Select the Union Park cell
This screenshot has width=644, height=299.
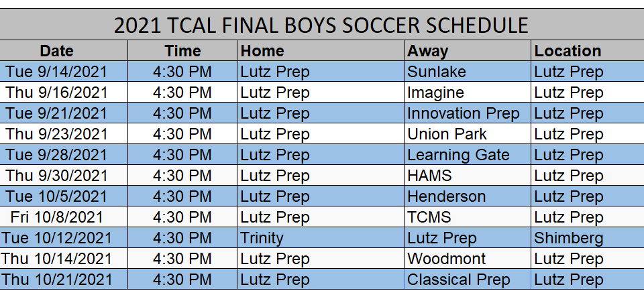[x=468, y=134]
